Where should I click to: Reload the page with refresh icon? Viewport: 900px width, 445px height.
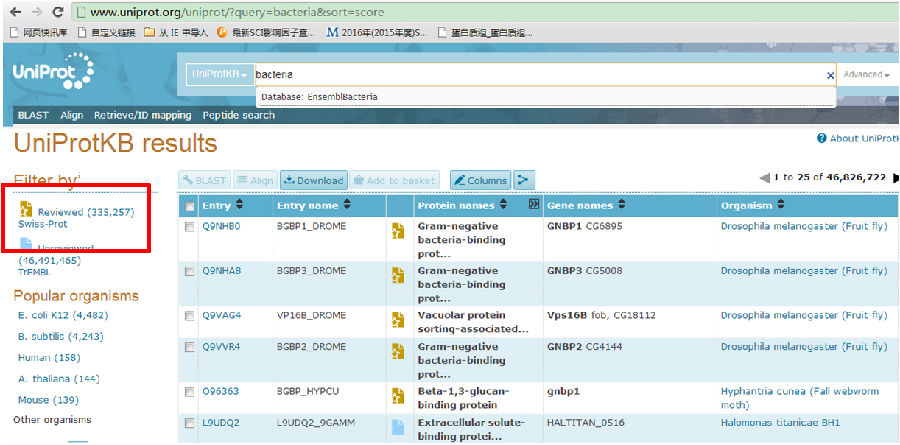(x=58, y=12)
